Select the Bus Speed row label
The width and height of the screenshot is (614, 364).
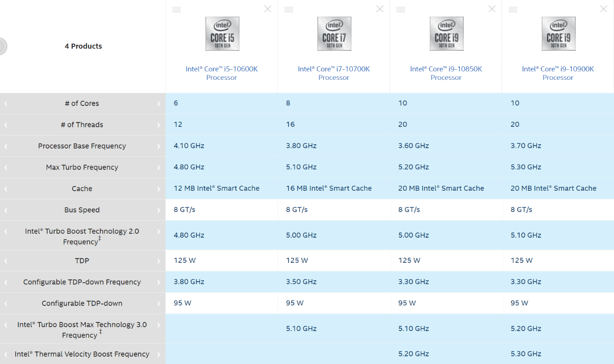point(82,210)
